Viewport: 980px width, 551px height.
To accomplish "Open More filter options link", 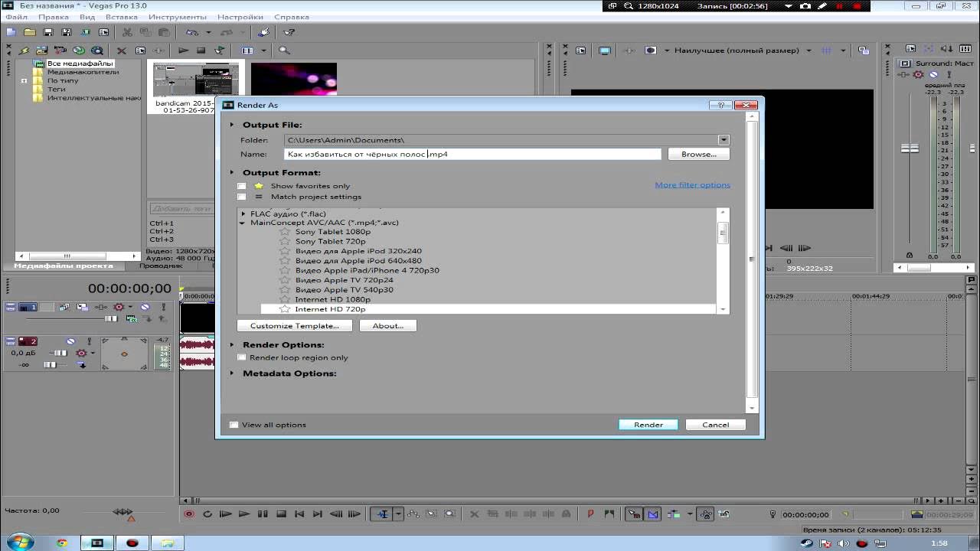I will point(693,185).
